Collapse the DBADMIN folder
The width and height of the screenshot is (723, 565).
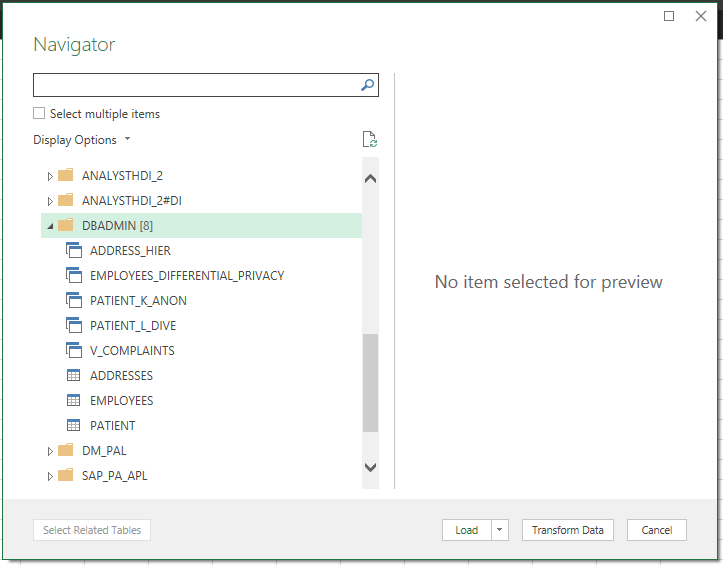[50, 226]
